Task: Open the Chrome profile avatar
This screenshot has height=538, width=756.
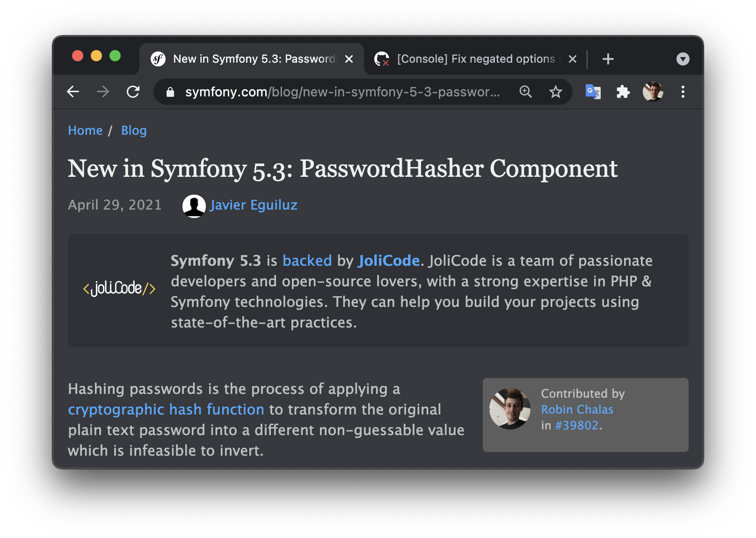Action: [x=653, y=92]
